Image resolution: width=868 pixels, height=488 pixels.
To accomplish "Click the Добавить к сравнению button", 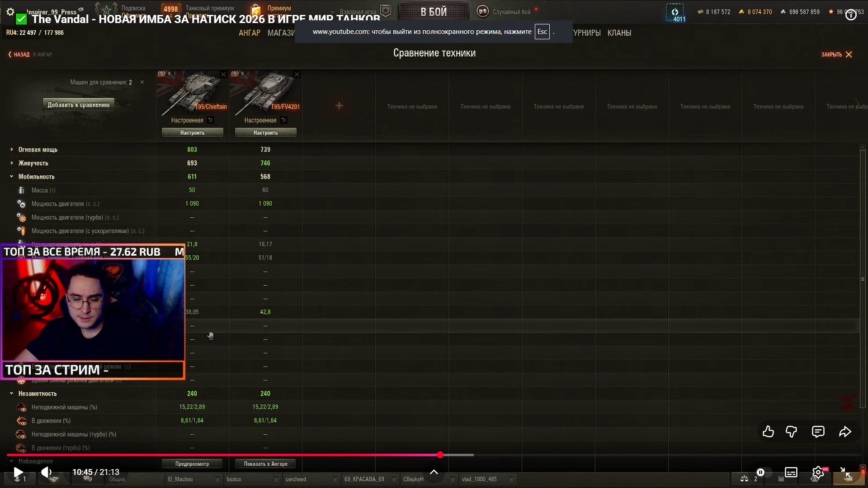I will coord(79,105).
